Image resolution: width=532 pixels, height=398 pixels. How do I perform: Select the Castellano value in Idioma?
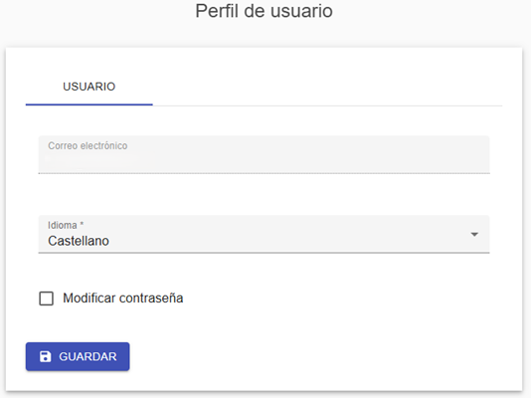coord(79,241)
